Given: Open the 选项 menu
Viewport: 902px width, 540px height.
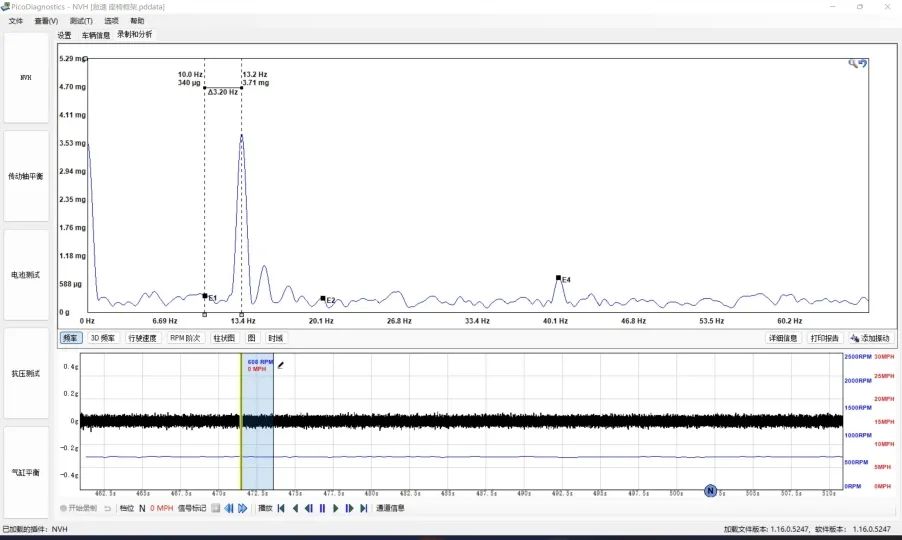Looking at the screenshot, I should click(x=111, y=21).
